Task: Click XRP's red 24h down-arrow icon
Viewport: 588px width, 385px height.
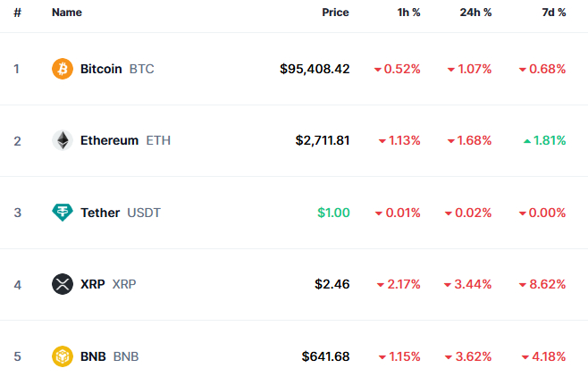Action: pyautogui.click(x=448, y=285)
